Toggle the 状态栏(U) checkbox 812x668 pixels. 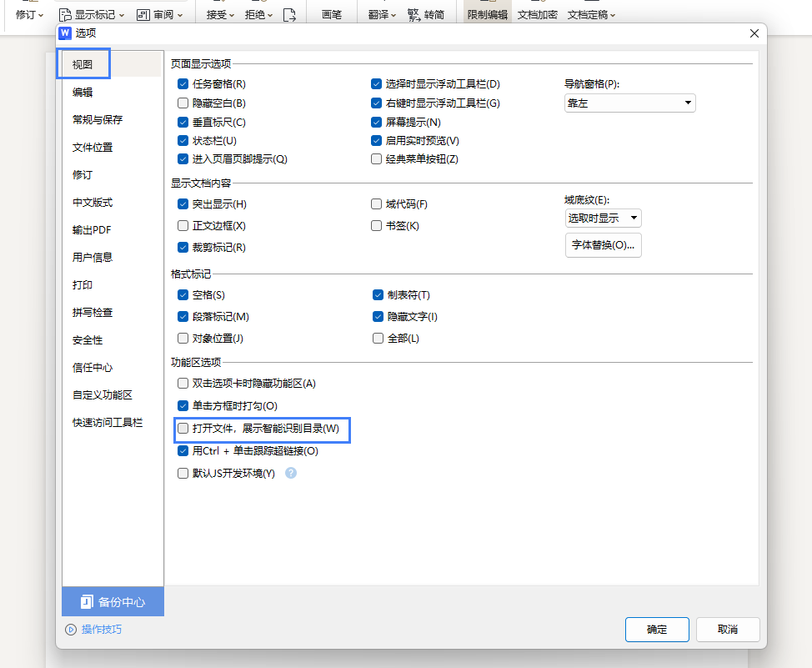(x=183, y=140)
